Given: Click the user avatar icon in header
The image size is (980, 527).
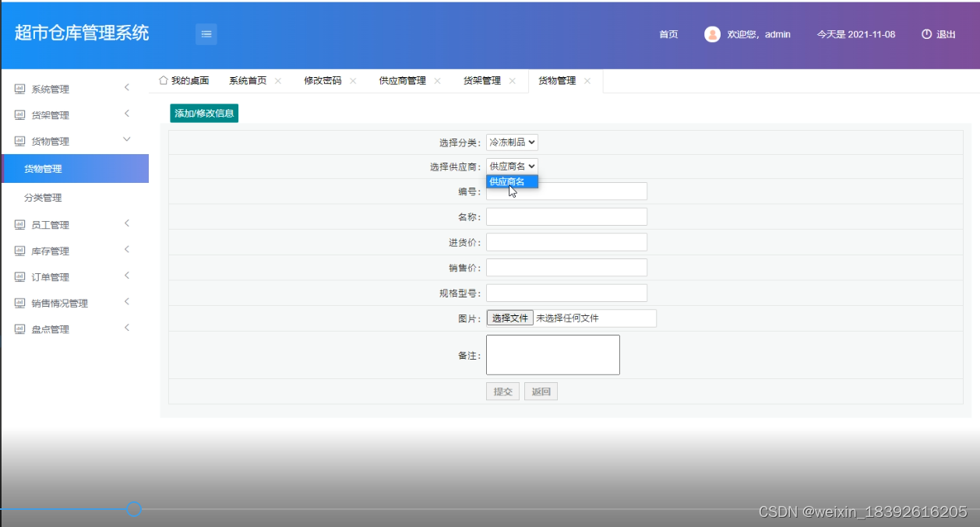Looking at the screenshot, I should (711, 34).
